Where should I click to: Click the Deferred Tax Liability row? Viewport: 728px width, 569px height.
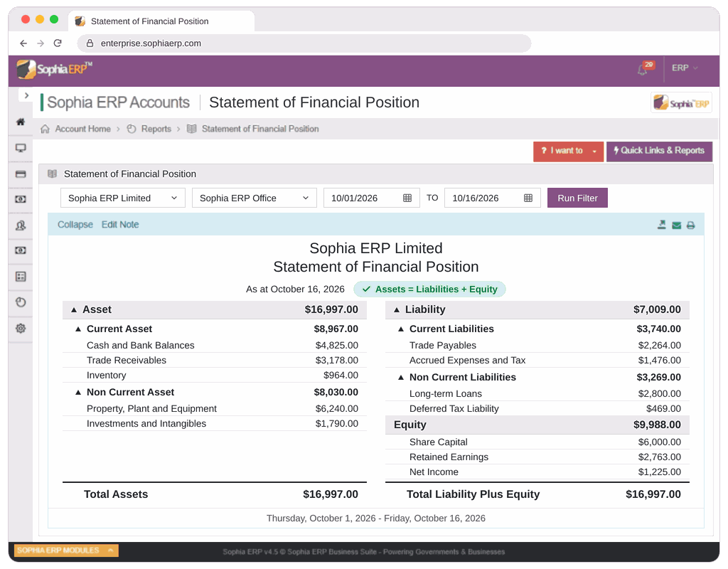pos(537,408)
